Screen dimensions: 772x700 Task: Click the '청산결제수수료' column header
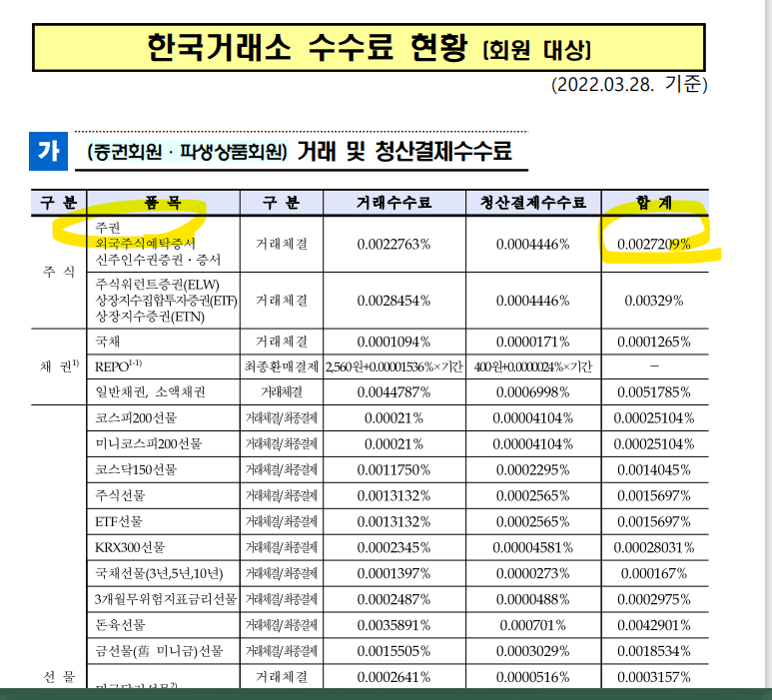[533, 203]
